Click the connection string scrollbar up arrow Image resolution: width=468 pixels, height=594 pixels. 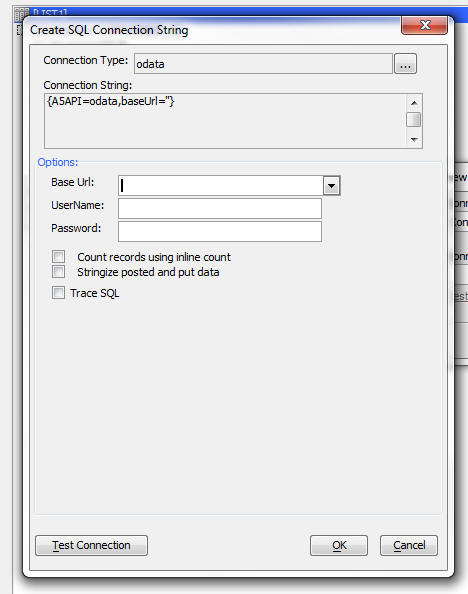tap(414, 103)
